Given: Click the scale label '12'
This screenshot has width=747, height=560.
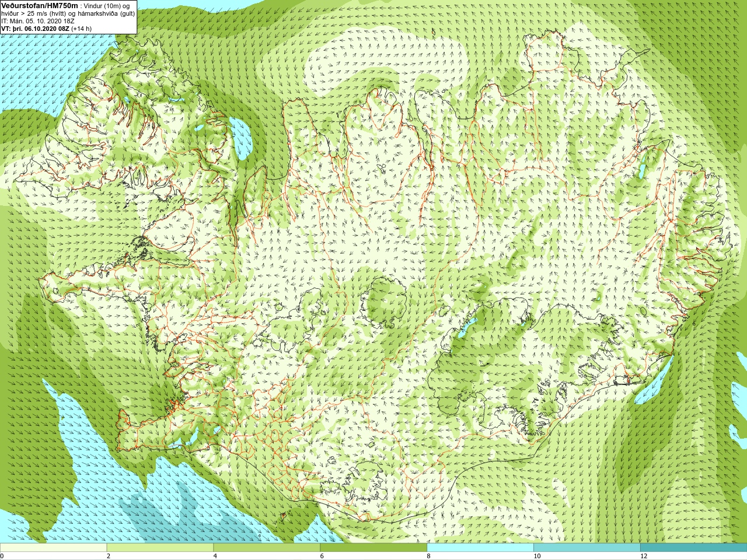Looking at the screenshot, I should (644, 556).
